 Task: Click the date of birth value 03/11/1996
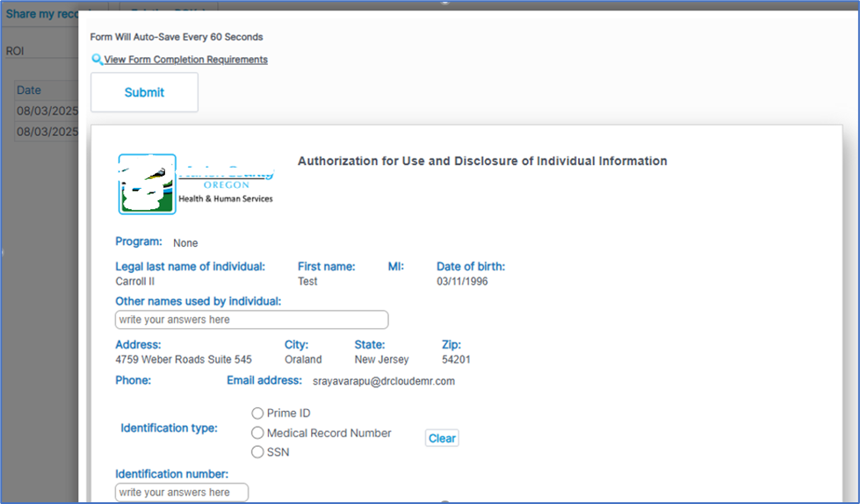pyautogui.click(x=462, y=282)
